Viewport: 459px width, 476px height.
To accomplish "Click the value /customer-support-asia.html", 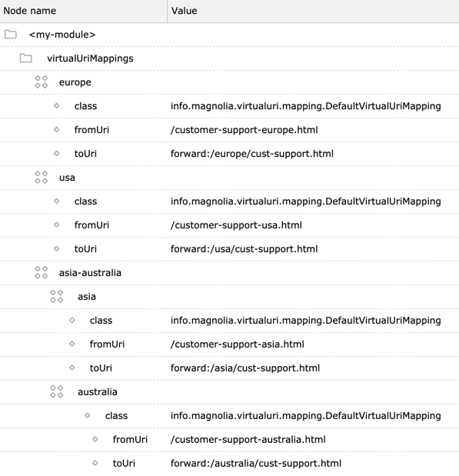I will pyautogui.click(x=238, y=345).
